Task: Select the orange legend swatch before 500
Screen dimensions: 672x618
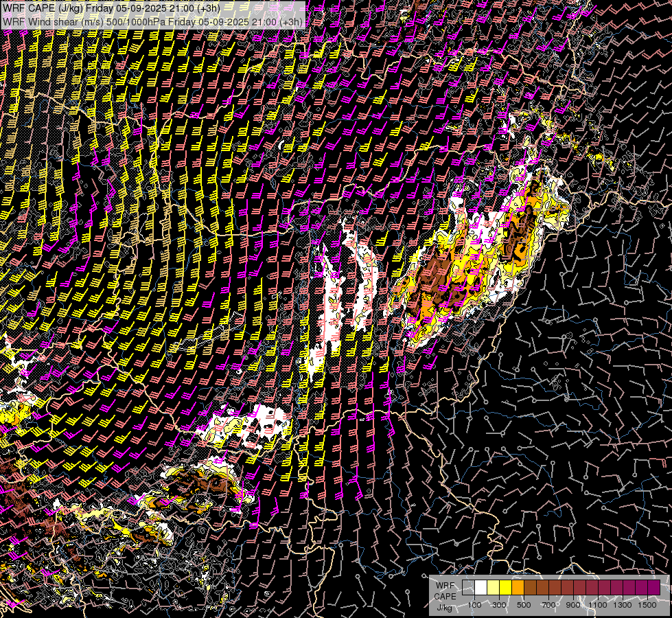Action: click(x=518, y=588)
